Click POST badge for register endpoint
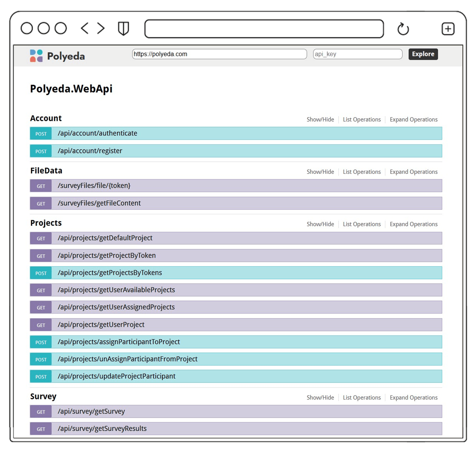The image size is (476, 453). pos(41,151)
